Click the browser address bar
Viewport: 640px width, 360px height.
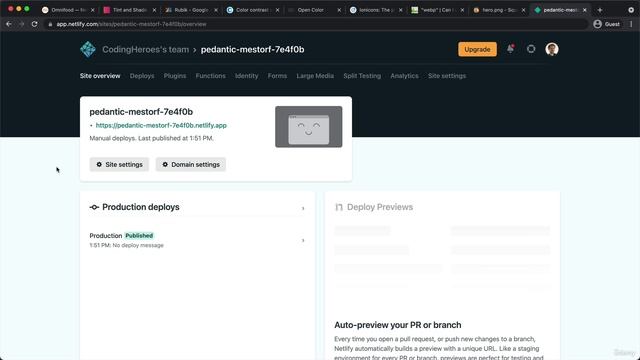click(x=316, y=24)
